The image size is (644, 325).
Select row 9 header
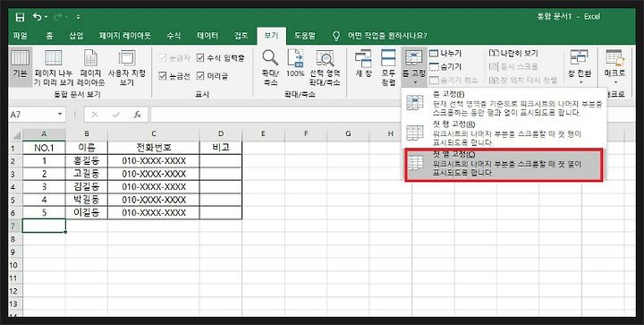[x=15, y=252]
